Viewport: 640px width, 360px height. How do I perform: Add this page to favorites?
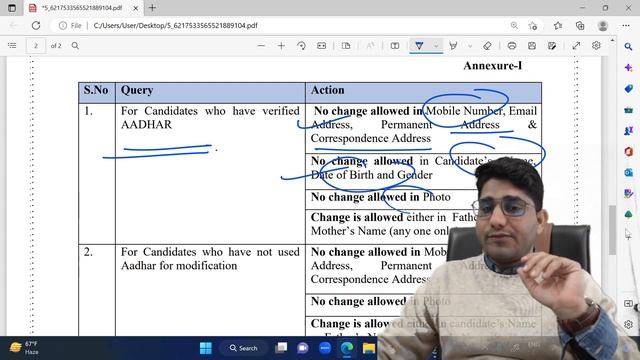pyautogui.click(x=533, y=25)
